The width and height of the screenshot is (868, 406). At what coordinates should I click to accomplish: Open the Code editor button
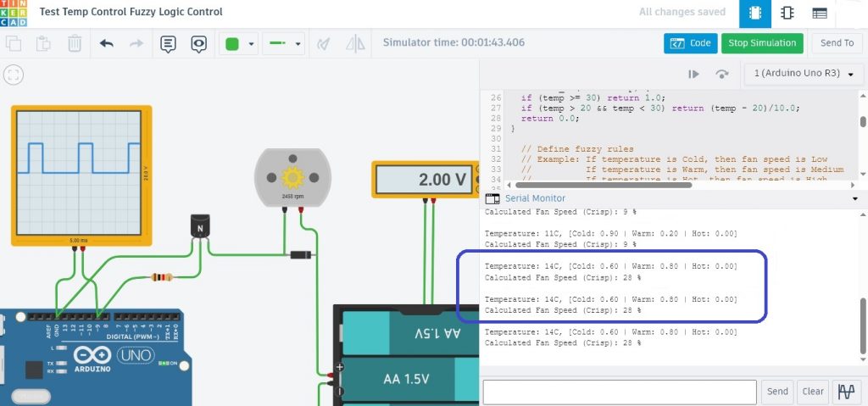pyautogui.click(x=690, y=43)
